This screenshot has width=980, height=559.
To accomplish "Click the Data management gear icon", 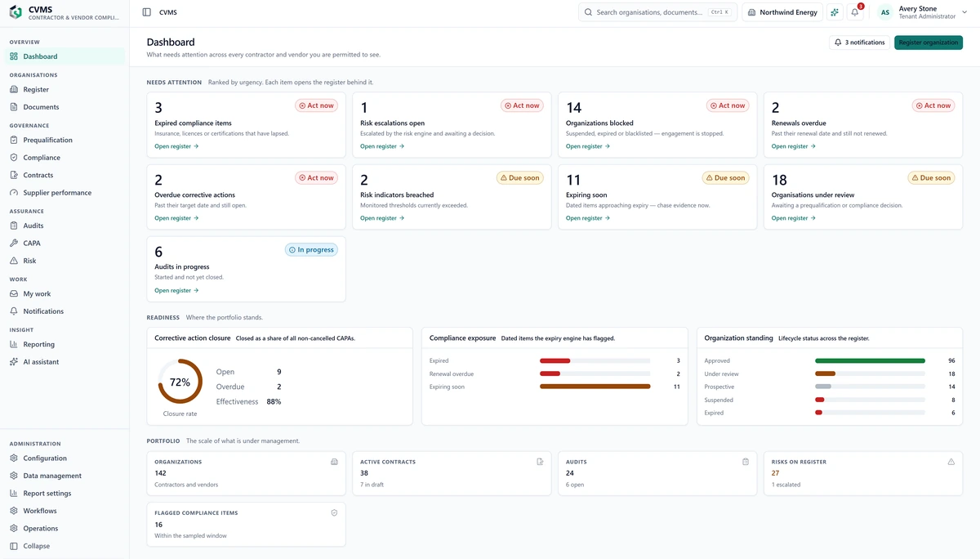I will click(x=14, y=476).
